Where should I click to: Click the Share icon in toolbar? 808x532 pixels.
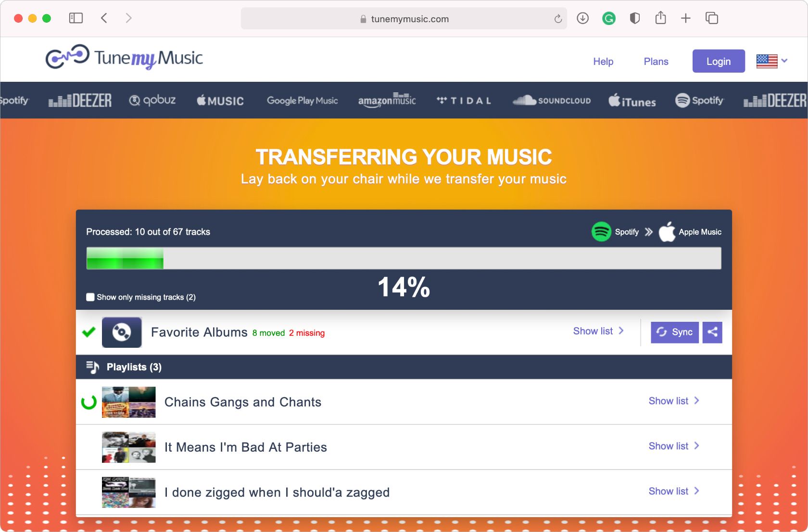pyautogui.click(x=661, y=18)
